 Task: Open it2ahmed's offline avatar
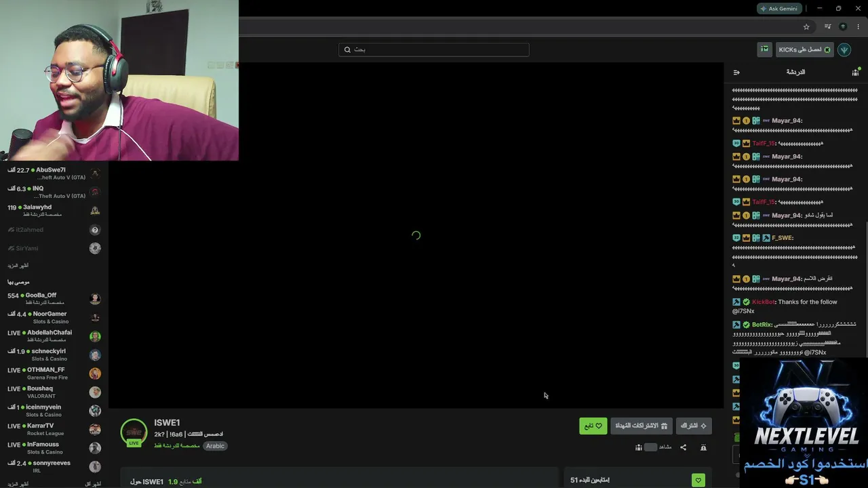[x=95, y=230]
